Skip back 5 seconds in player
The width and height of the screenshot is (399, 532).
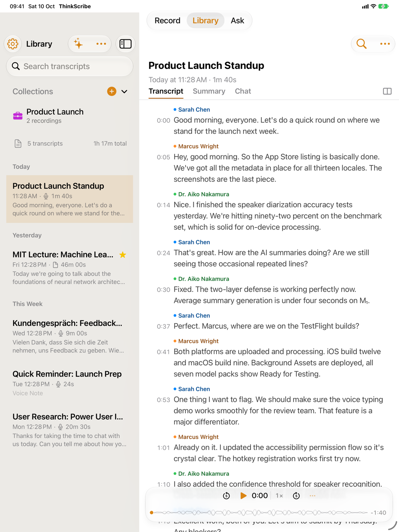tap(227, 496)
